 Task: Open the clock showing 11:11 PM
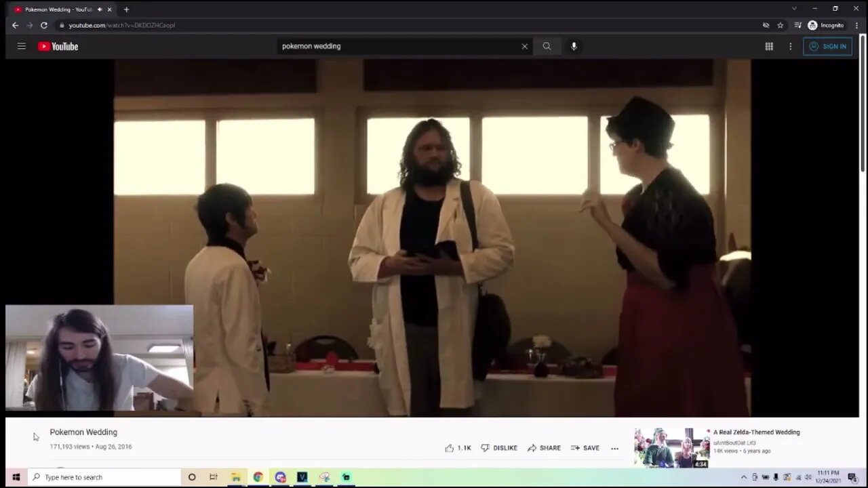tap(828, 477)
